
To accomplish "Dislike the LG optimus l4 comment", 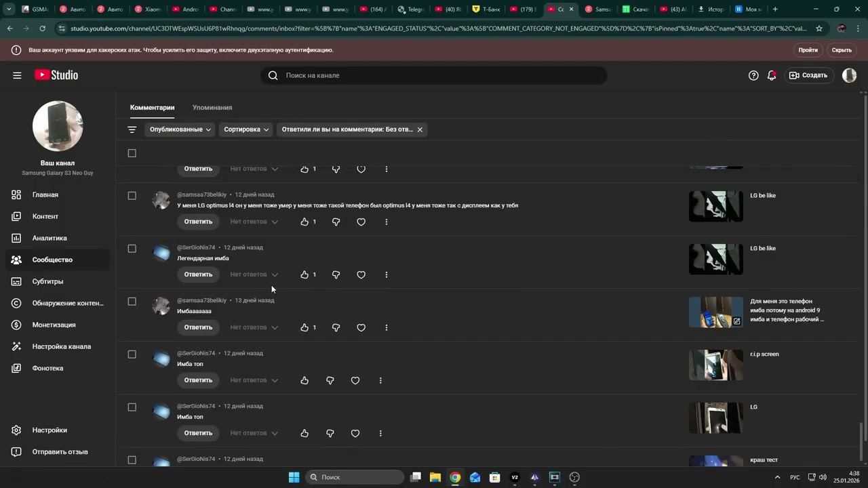I will point(336,222).
